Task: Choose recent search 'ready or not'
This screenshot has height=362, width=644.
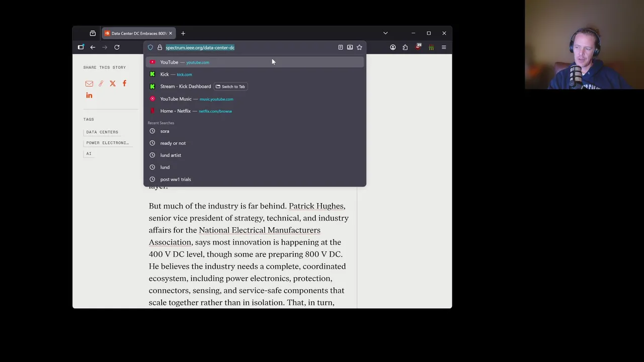Action: pos(255,143)
